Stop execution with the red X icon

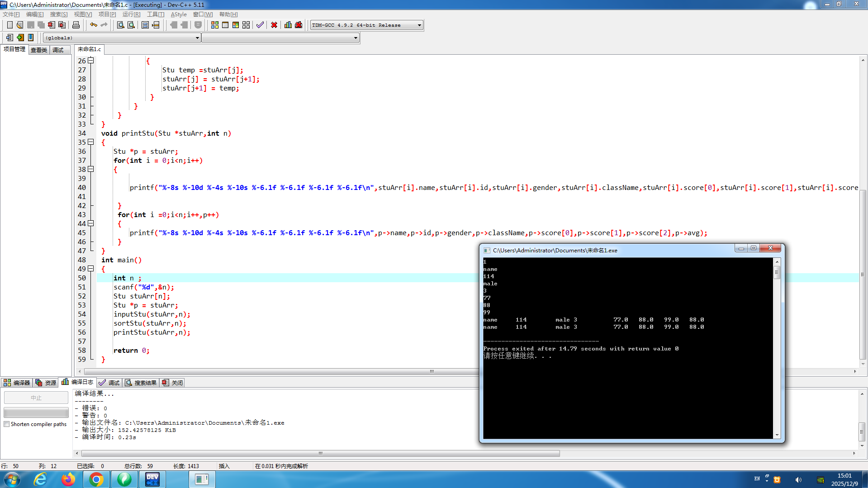click(274, 25)
